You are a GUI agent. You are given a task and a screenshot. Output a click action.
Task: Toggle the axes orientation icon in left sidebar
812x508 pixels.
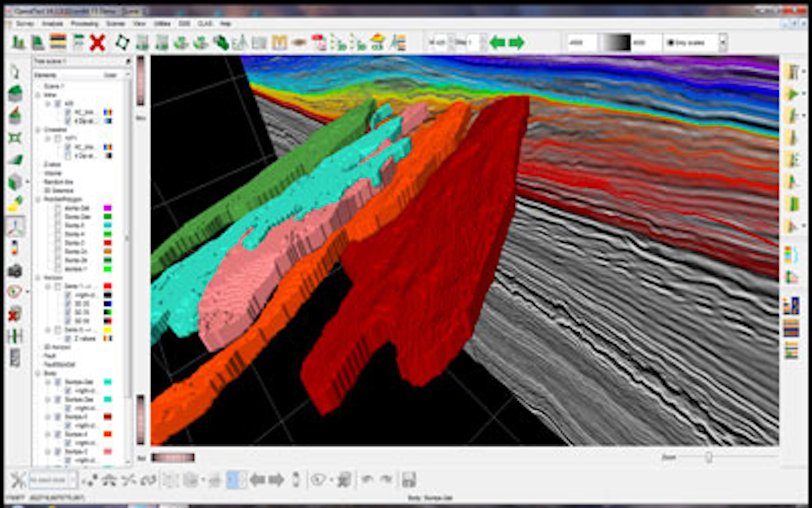pos(15,226)
